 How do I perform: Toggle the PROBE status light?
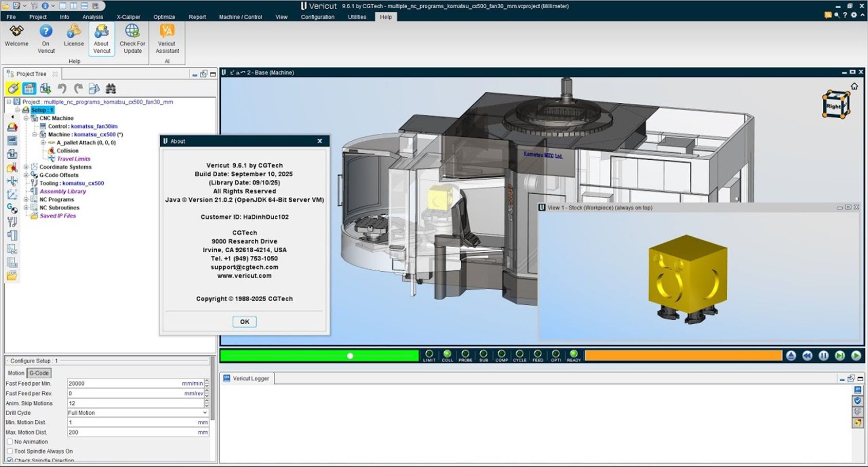465,356
